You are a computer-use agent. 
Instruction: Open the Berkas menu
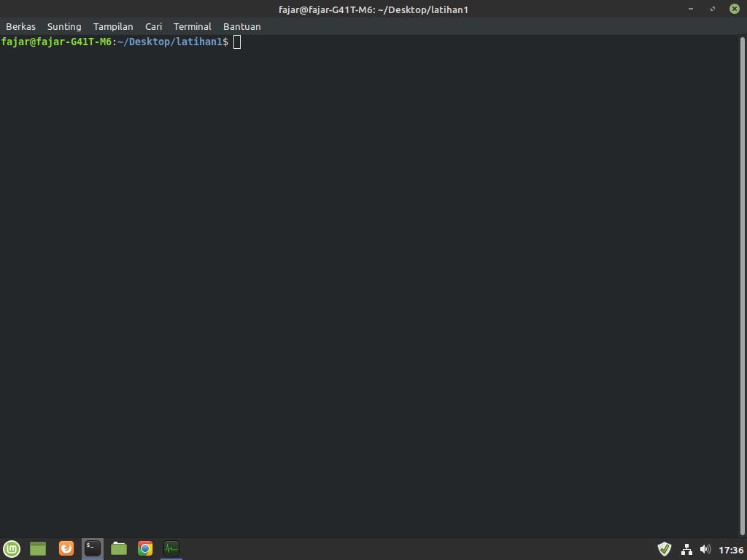point(20,27)
